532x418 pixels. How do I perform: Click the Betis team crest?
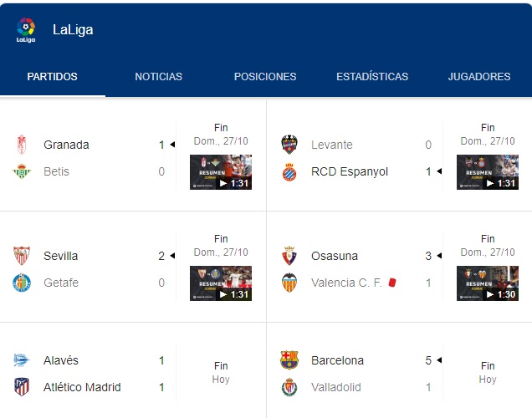[22, 171]
